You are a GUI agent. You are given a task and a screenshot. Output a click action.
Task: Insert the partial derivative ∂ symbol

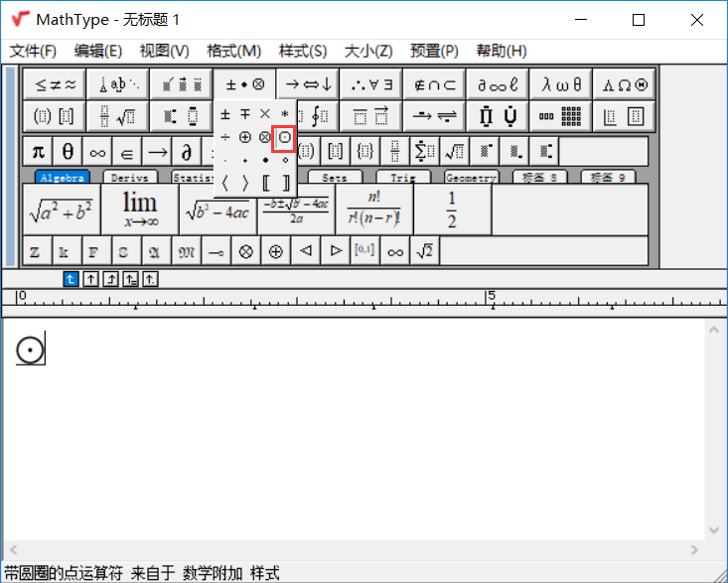[186, 151]
